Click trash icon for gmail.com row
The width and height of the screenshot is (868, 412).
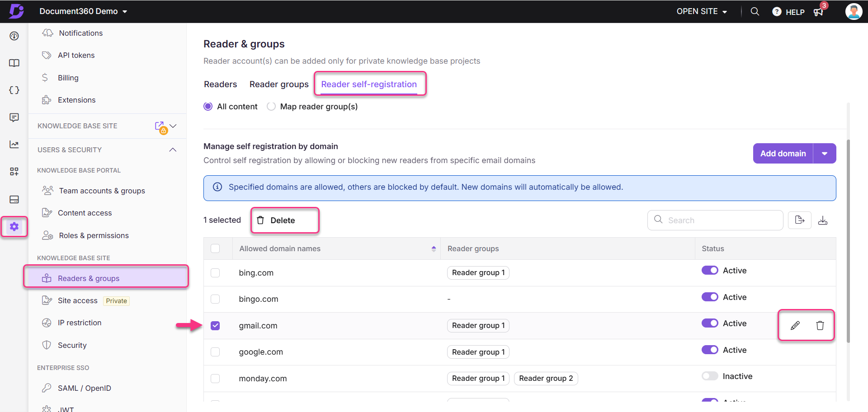[x=820, y=325]
